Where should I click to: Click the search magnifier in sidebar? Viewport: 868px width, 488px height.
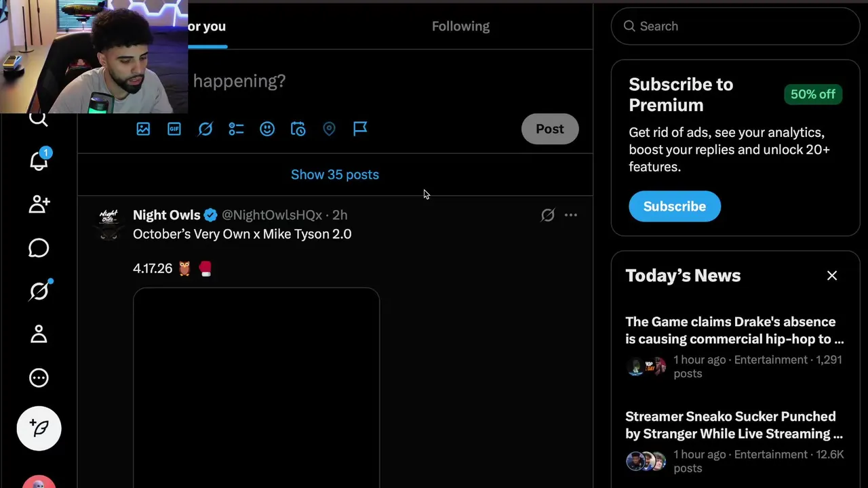tap(39, 119)
